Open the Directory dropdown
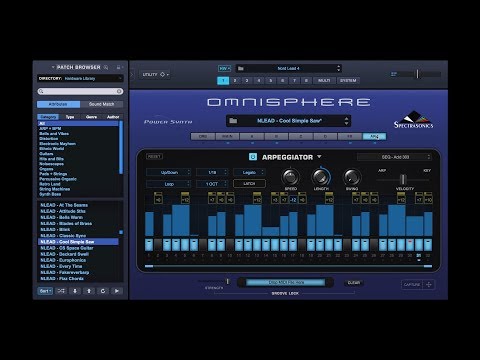The image size is (480, 360). pyautogui.click(x=80, y=78)
